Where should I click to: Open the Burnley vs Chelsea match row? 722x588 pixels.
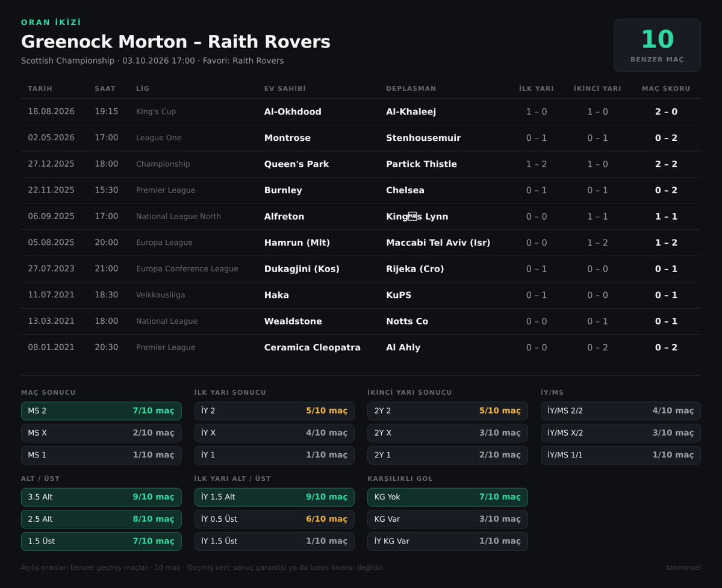361,190
